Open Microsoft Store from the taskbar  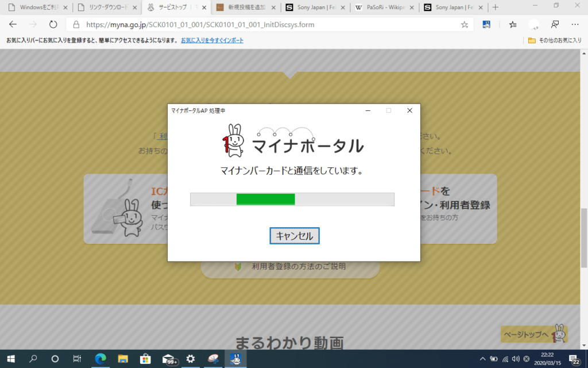(145, 359)
